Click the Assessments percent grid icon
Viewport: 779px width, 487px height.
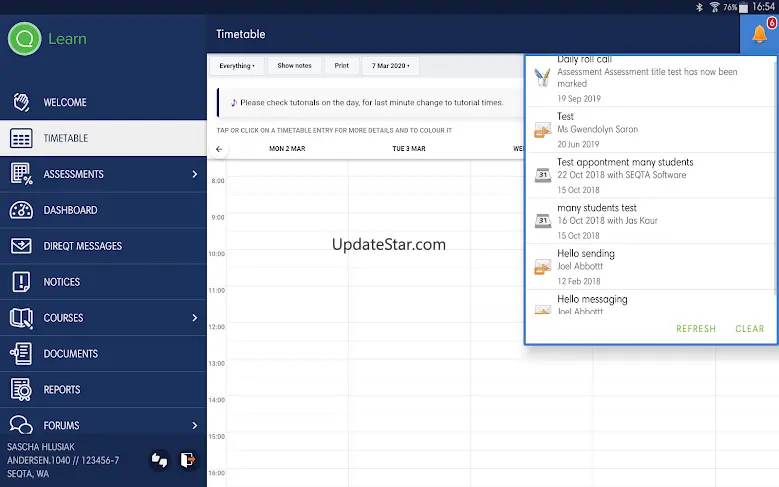[x=21, y=174]
